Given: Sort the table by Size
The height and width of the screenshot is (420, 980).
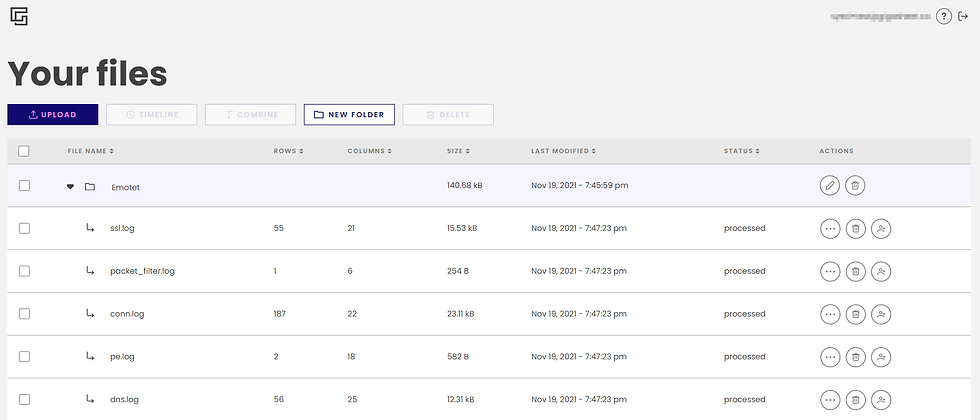Looking at the screenshot, I should coord(458,151).
